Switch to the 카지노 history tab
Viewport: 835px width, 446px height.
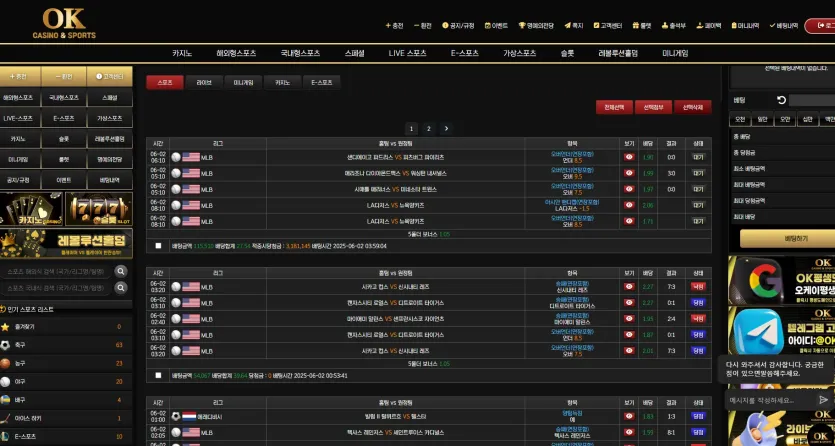click(282, 82)
